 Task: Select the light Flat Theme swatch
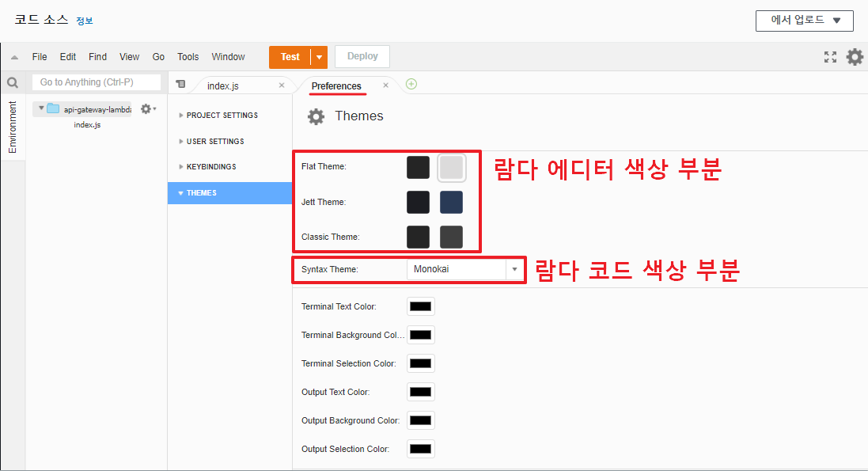coord(451,167)
